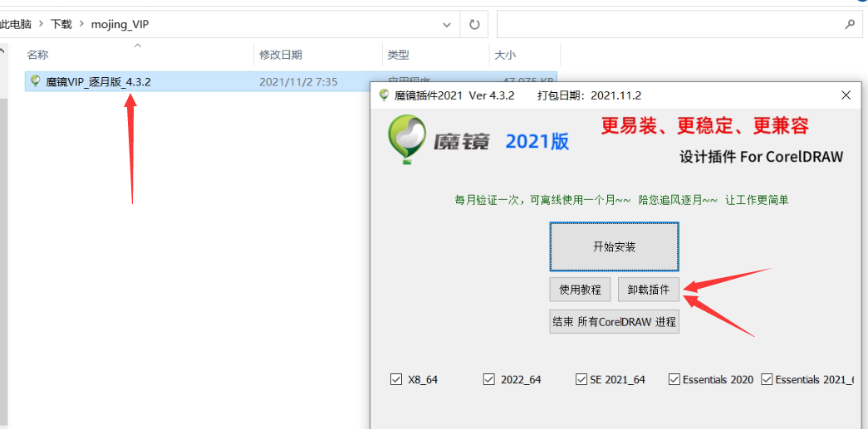
Task: Click the blue 2021版 label
Action: (537, 142)
